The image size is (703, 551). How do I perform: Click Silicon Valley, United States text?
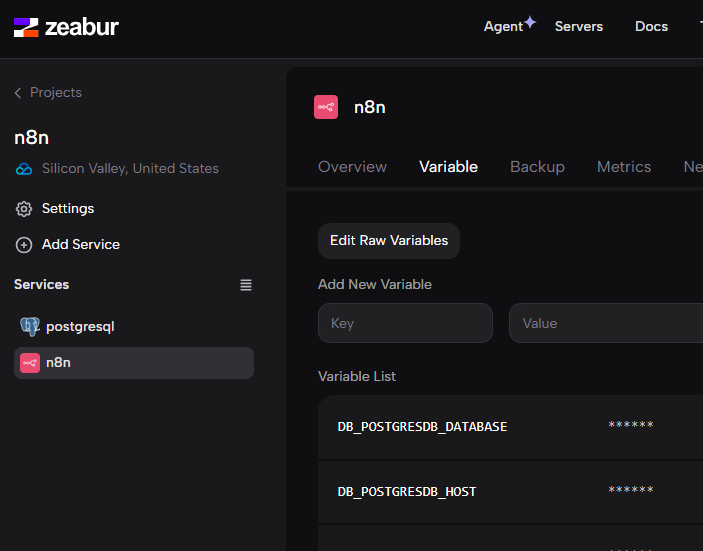coord(130,168)
